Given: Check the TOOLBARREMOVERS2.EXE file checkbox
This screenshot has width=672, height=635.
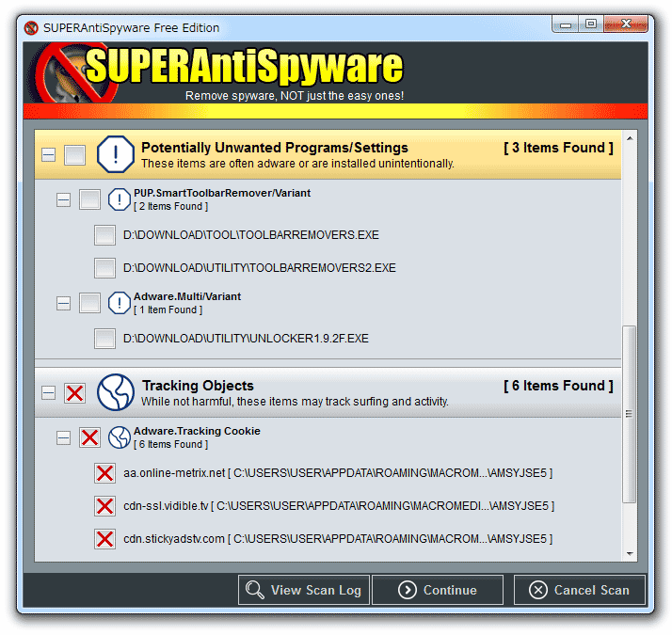Looking at the screenshot, I should coord(105,268).
